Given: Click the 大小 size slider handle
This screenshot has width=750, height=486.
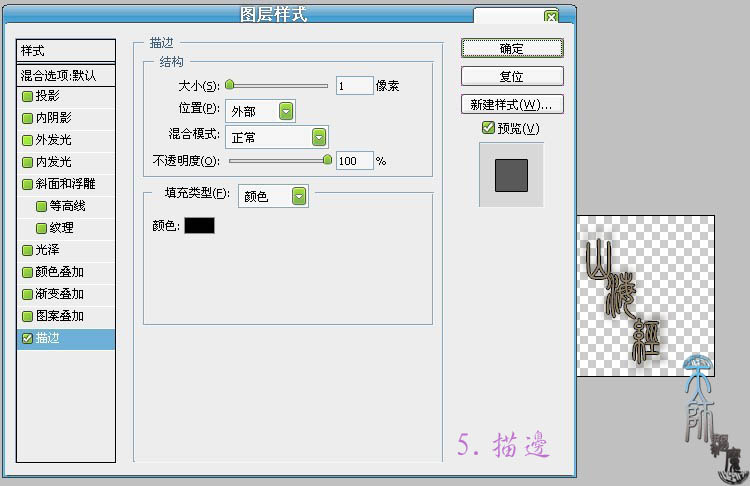Looking at the screenshot, I should coord(230,85).
